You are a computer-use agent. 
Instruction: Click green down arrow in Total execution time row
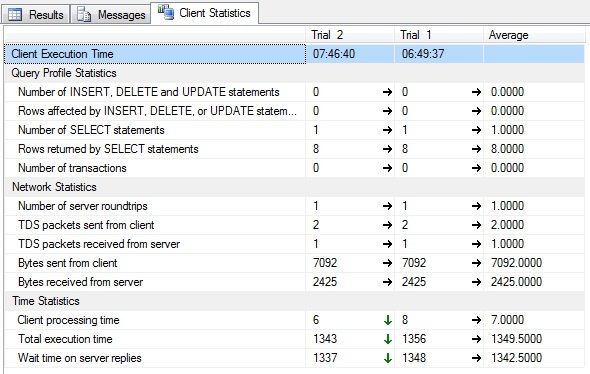coord(388,339)
